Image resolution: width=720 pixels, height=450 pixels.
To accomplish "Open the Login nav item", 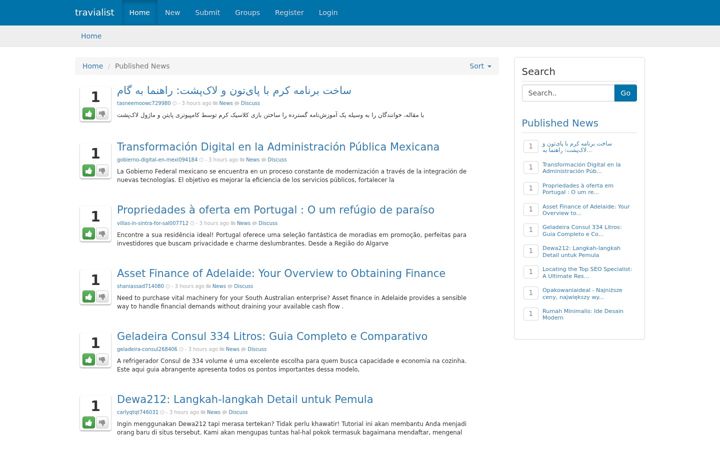I will (x=328, y=12).
